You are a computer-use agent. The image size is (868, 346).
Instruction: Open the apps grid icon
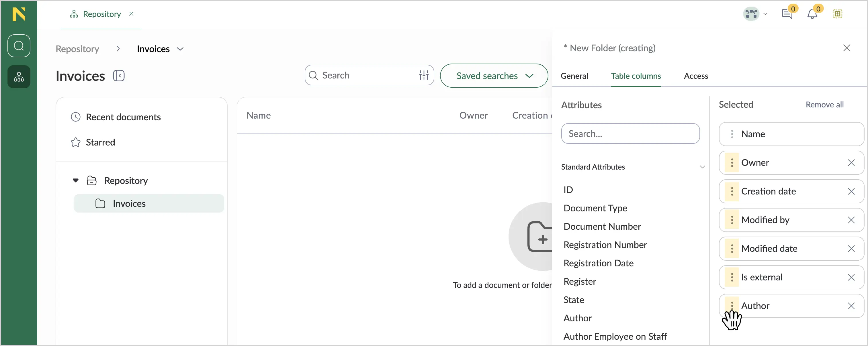click(838, 14)
